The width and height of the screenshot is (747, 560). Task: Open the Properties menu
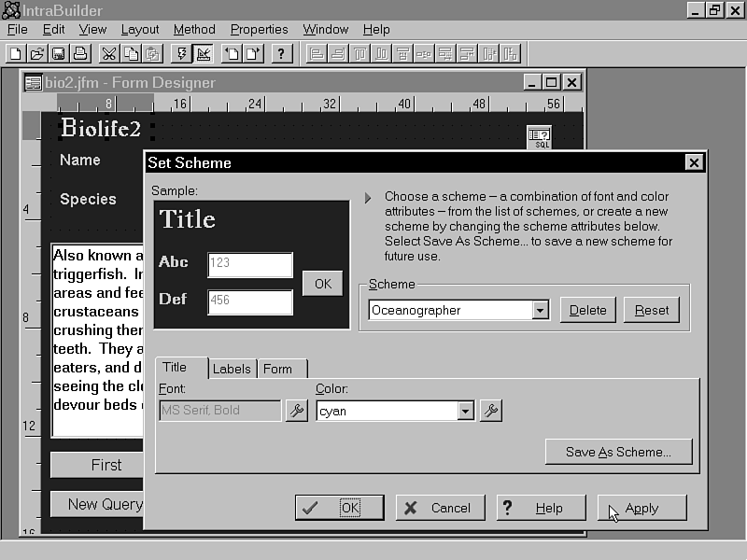pyautogui.click(x=259, y=29)
